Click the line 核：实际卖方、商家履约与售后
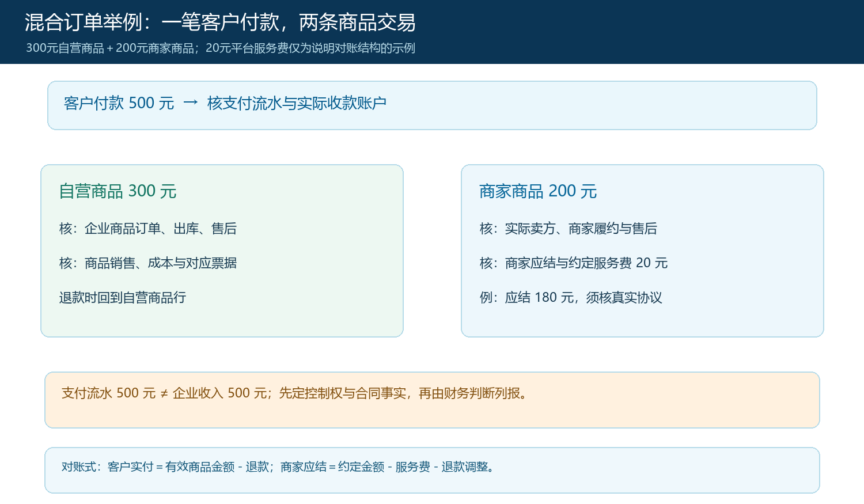864x504 pixels. pyautogui.click(x=569, y=229)
